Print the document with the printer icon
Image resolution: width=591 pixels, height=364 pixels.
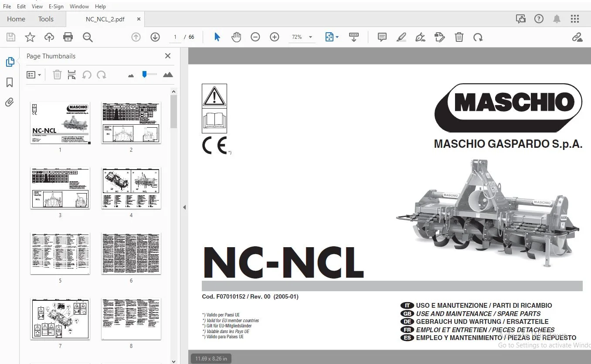(68, 37)
